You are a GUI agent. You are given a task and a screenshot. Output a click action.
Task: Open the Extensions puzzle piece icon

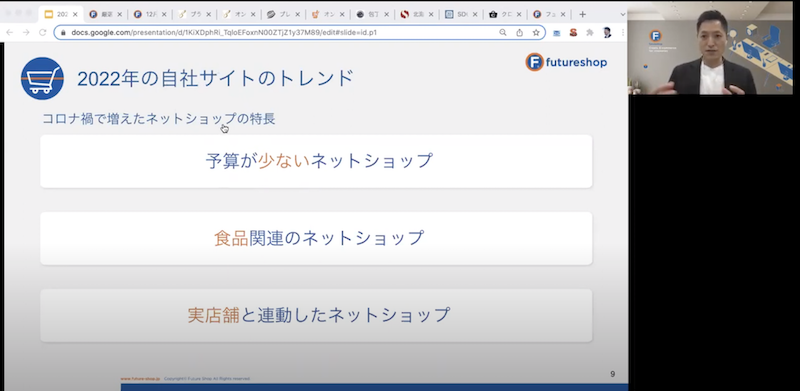590,33
